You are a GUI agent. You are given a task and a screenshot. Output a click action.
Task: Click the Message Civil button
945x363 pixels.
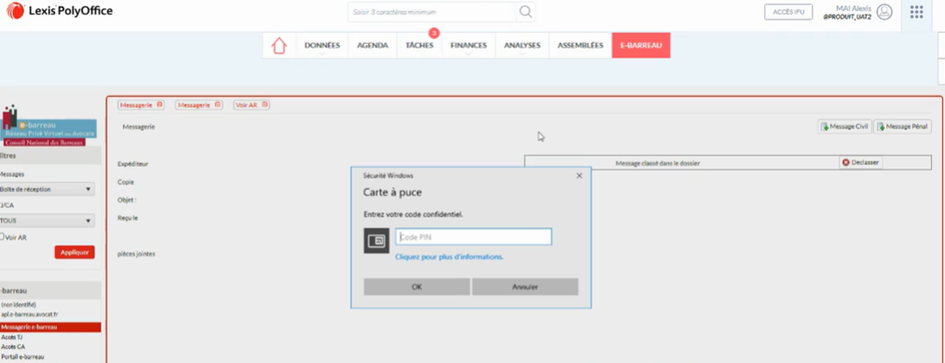click(844, 127)
